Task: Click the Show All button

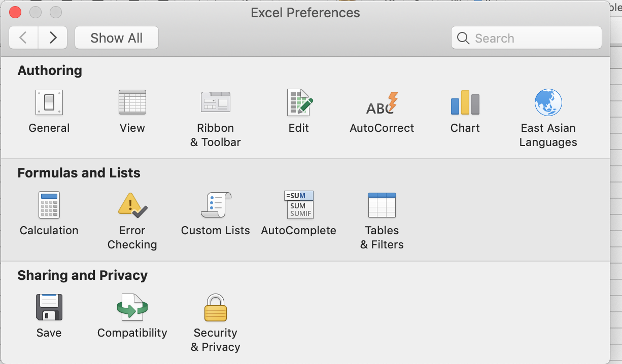Action: click(x=117, y=38)
